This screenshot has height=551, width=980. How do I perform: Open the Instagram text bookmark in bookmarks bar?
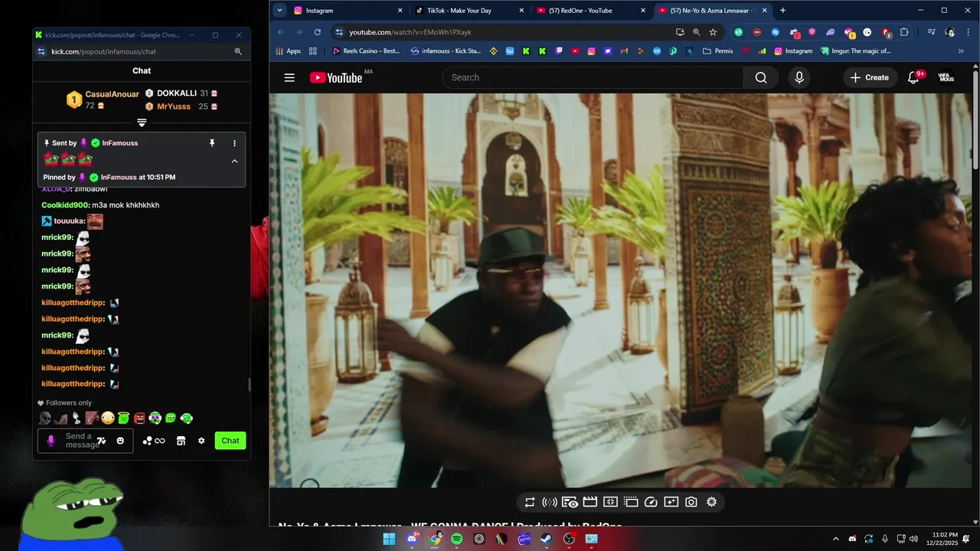(x=793, y=51)
